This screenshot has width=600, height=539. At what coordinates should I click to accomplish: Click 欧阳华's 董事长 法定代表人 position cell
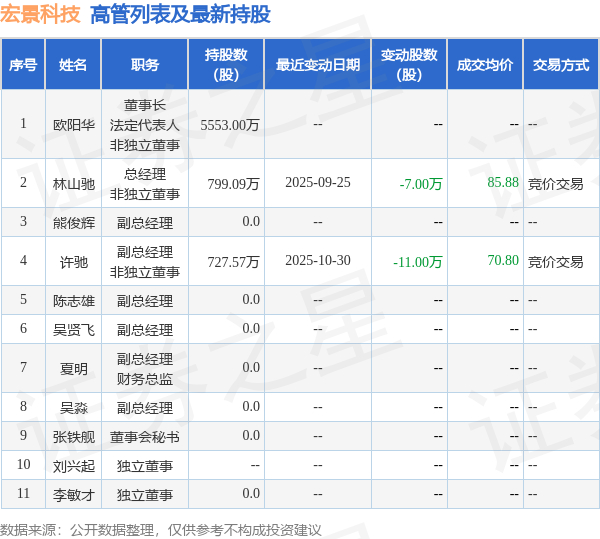(145, 125)
